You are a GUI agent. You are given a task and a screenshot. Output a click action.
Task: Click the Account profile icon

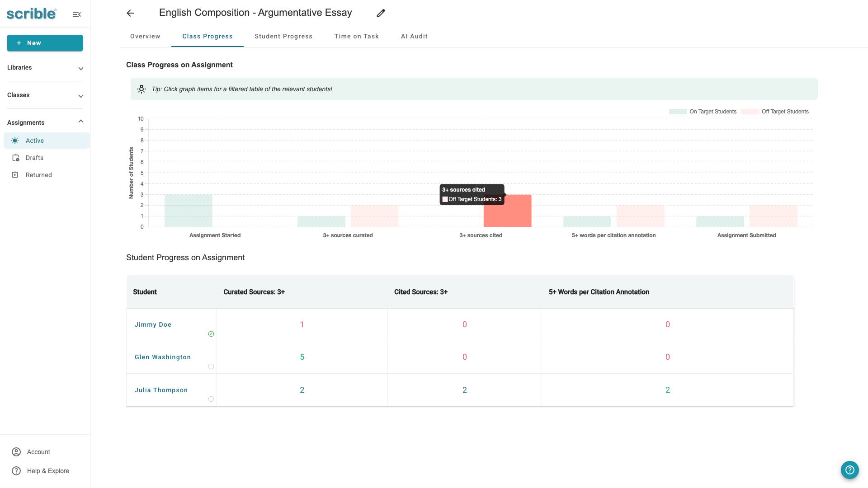click(x=16, y=452)
